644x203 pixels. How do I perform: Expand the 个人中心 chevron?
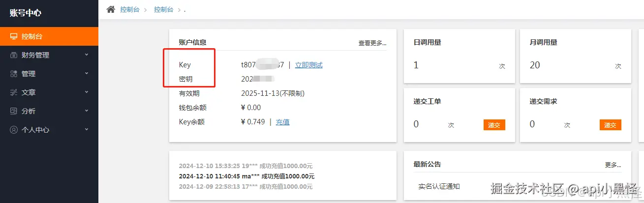point(87,129)
